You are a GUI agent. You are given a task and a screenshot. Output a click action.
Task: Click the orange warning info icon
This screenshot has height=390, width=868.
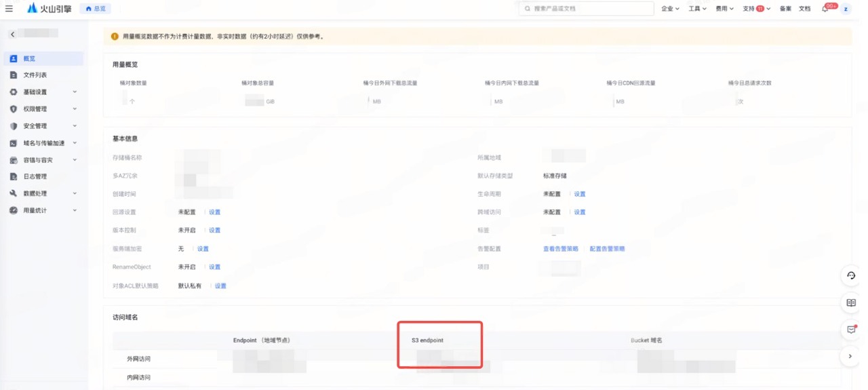coord(115,37)
